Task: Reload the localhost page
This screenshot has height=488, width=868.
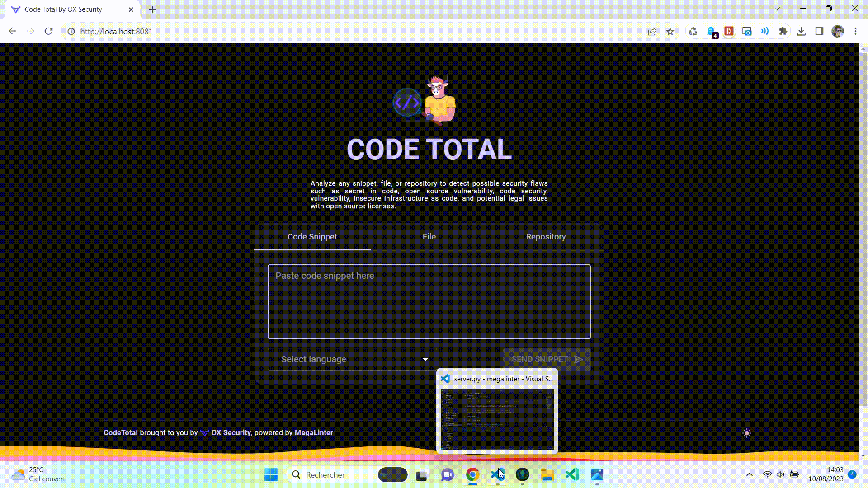Action: pyautogui.click(x=49, y=32)
